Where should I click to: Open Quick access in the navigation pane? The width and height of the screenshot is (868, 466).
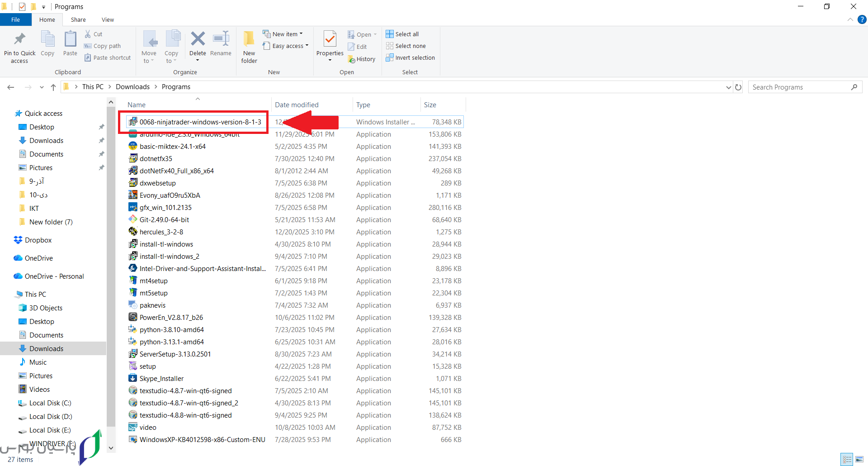[x=43, y=113]
